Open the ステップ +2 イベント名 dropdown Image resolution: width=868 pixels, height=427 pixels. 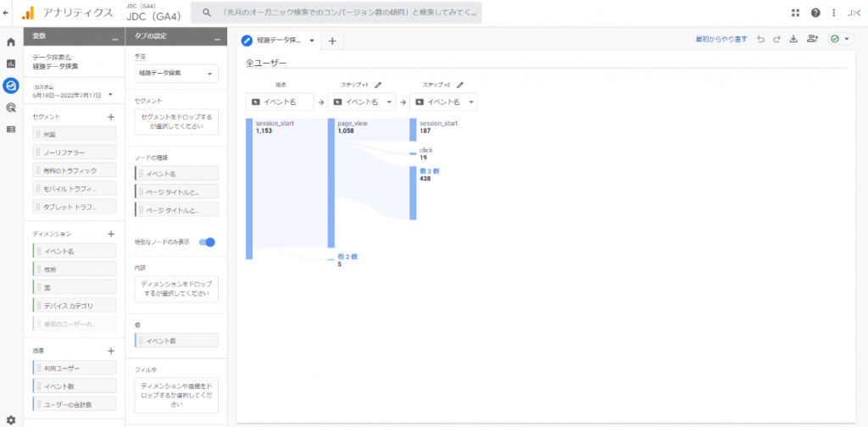coord(444,102)
